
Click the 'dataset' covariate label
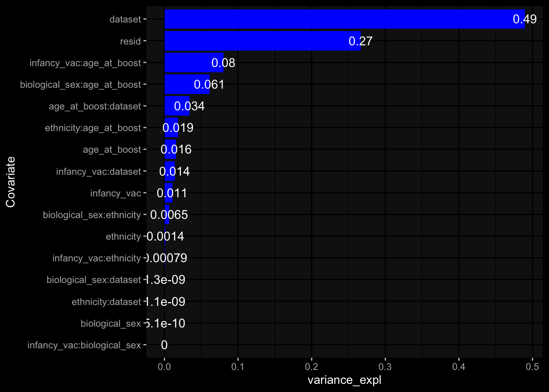125,19
